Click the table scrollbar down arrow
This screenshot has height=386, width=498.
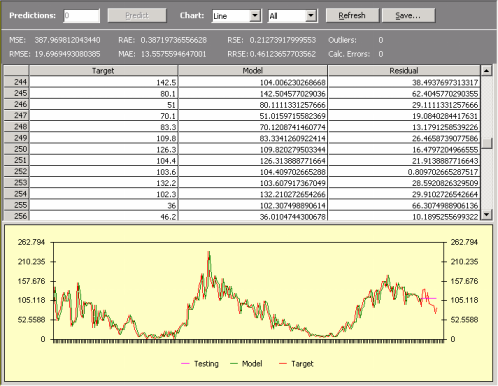pos(486,214)
